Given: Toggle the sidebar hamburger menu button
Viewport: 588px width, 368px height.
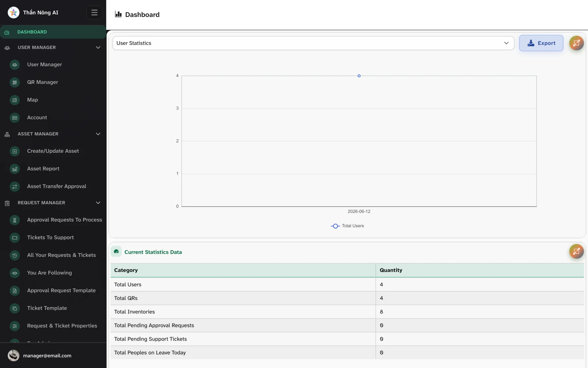Looking at the screenshot, I should tap(94, 12).
